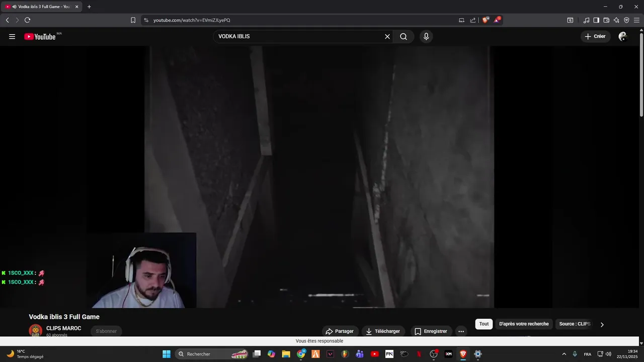Open the YouTube account avatar menu
Screen dimensions: 644x362
623,36
